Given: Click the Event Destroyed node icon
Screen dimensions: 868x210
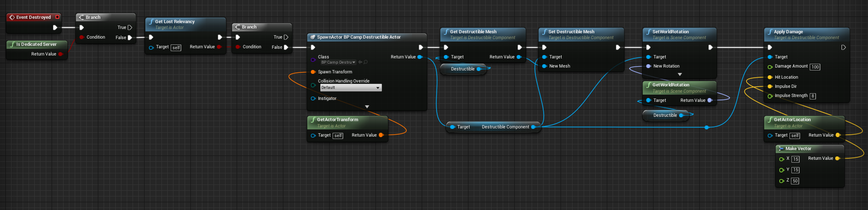Looking at the screenshot, I should tap(12, 17).
